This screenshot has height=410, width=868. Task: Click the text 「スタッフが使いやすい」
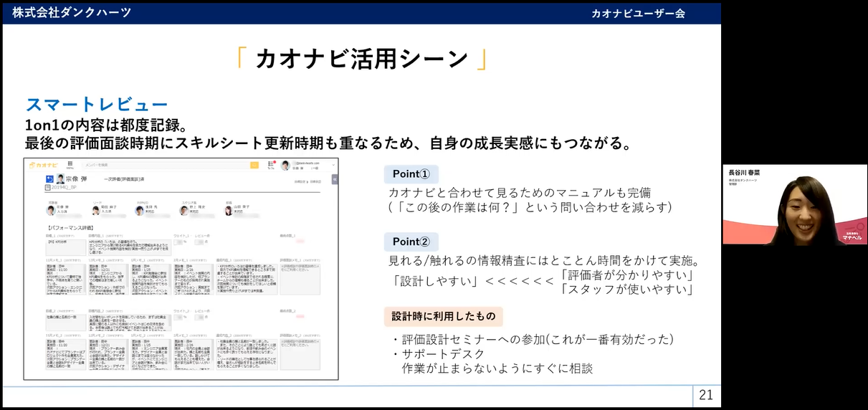627,290
